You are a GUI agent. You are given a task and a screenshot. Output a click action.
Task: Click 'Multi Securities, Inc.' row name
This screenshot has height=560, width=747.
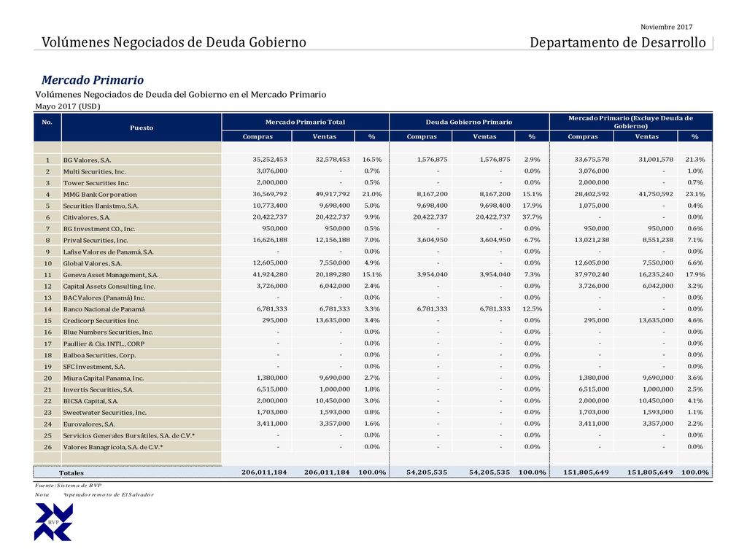click(94, 171)
